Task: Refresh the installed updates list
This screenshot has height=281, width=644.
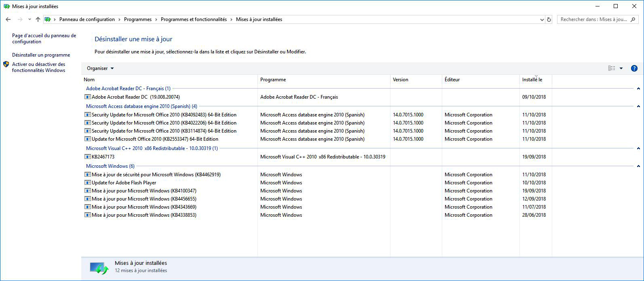Action: point(549,19)
